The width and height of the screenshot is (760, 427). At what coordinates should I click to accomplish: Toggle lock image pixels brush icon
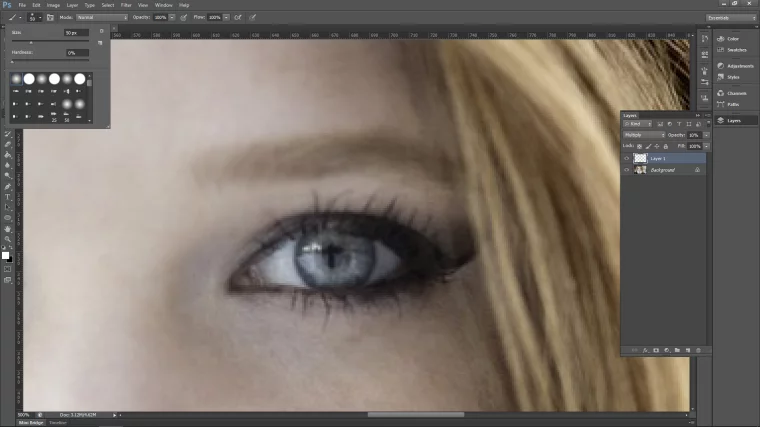(648, 146)
